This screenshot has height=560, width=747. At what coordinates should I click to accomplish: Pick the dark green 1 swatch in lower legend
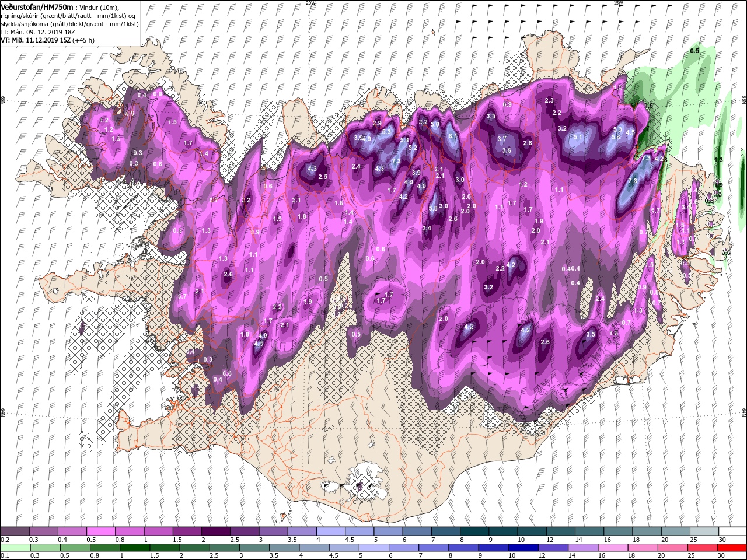[134, 547]
